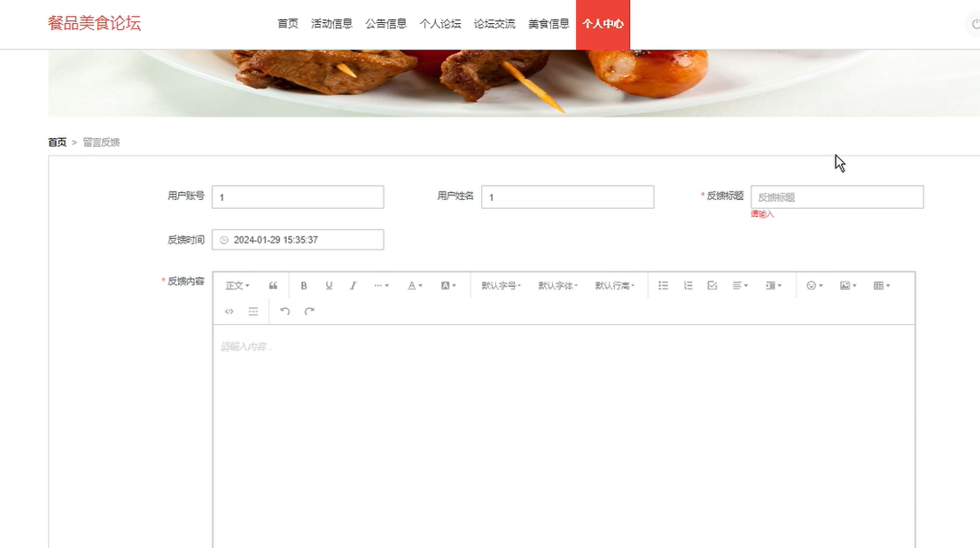Focus the 反馈标题 input field
Screen dimensions: 980x548
[836, 197]
